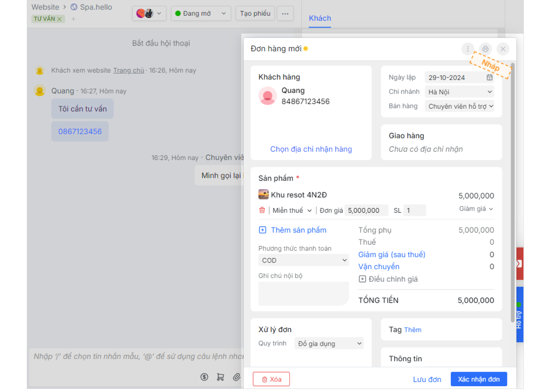Click Chọn địa chỉ nhận hàng link

[x=311, y=149]
